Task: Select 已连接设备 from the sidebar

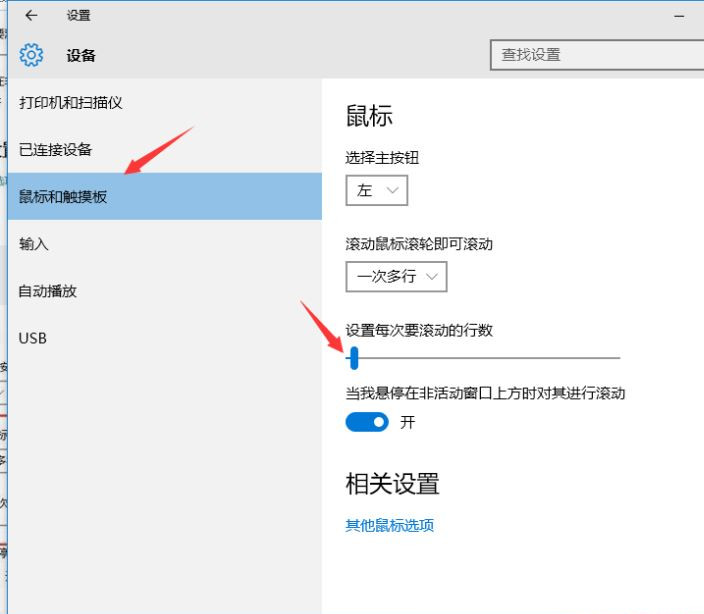Action: tap(56, 150)
